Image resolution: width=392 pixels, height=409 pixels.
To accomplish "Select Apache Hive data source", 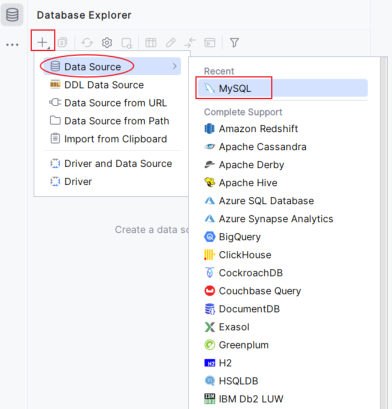I will click(x=282, y=182).
